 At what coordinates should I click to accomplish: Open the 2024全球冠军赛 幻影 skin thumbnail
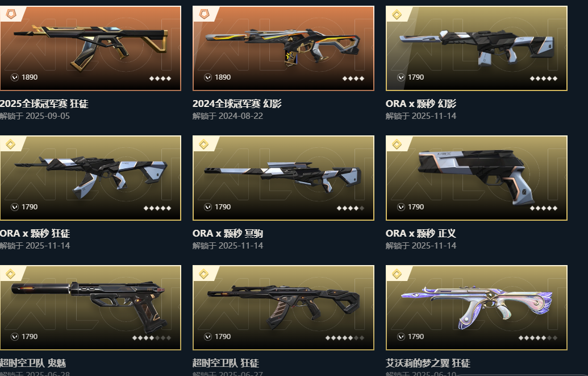[283, 48]
